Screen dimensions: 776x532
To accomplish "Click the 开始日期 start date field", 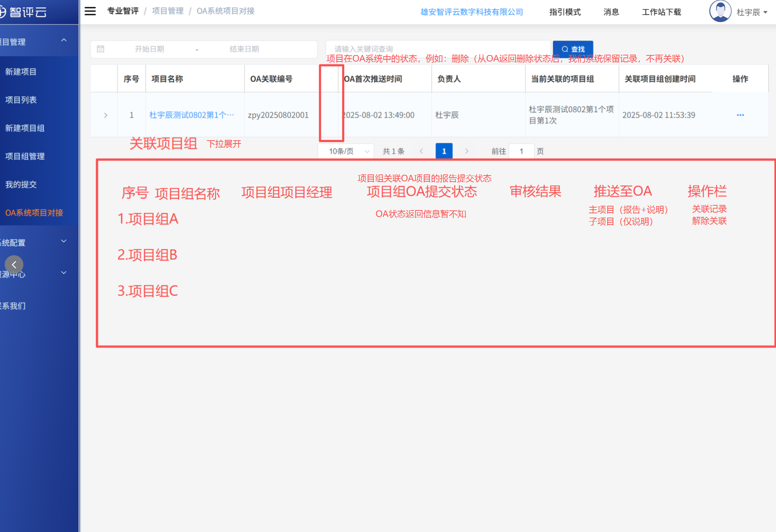I will click(149, 49).
